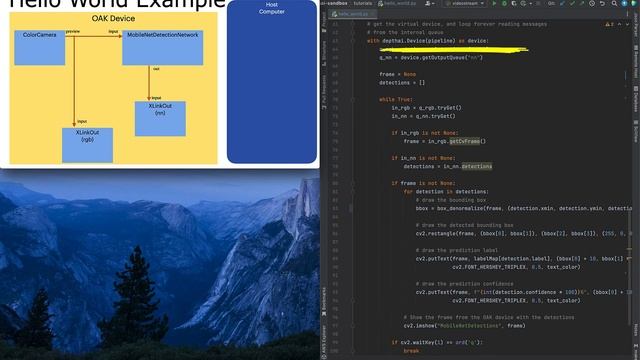Click the cv2.imshow line in editor

tap(464, 326)
